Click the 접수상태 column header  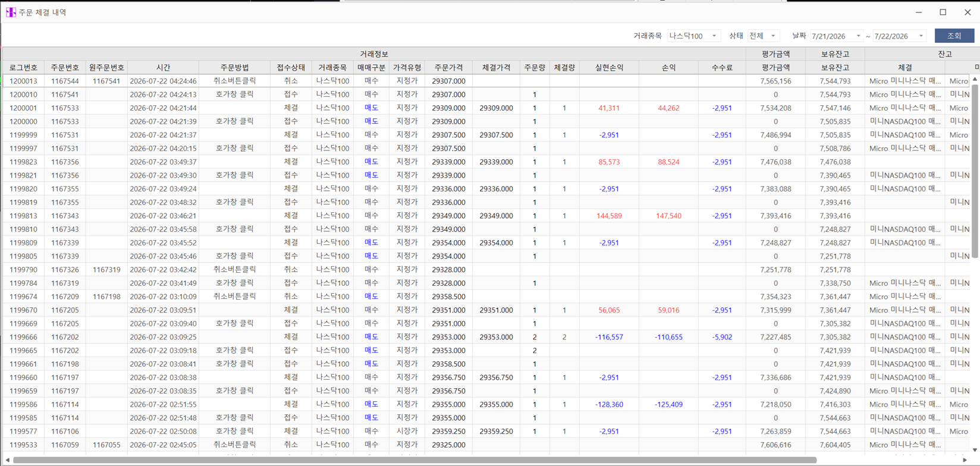pos(291,68)
